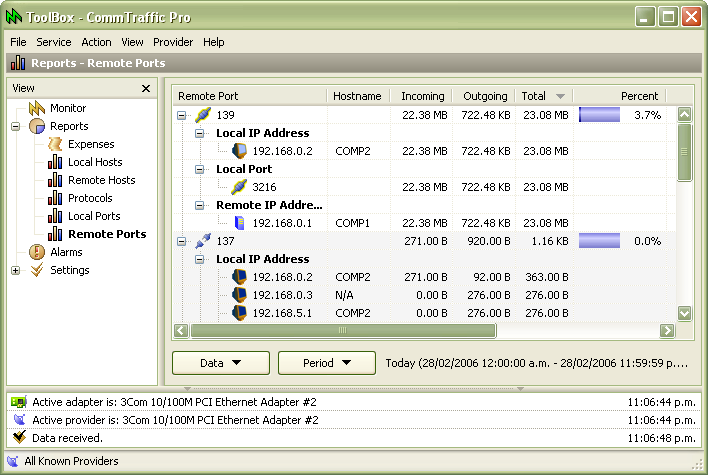Collapse the Reports tree node
The image size is (708, 475).
16,126
